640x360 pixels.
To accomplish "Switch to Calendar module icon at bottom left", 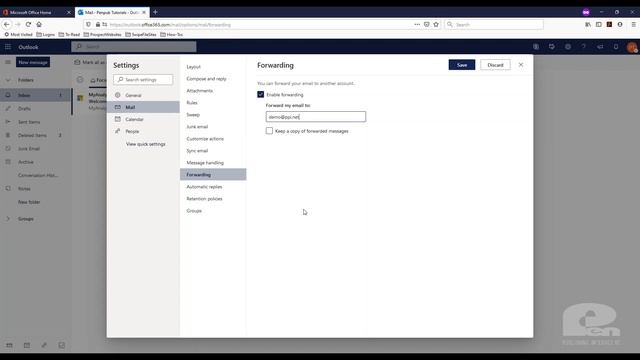I will point(27,345).
